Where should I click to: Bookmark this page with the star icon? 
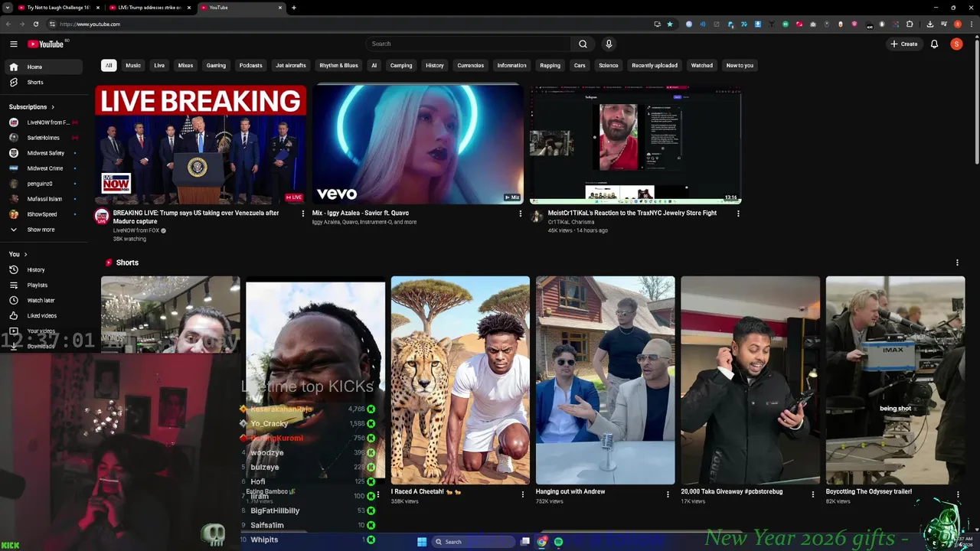tap(670, 24)
